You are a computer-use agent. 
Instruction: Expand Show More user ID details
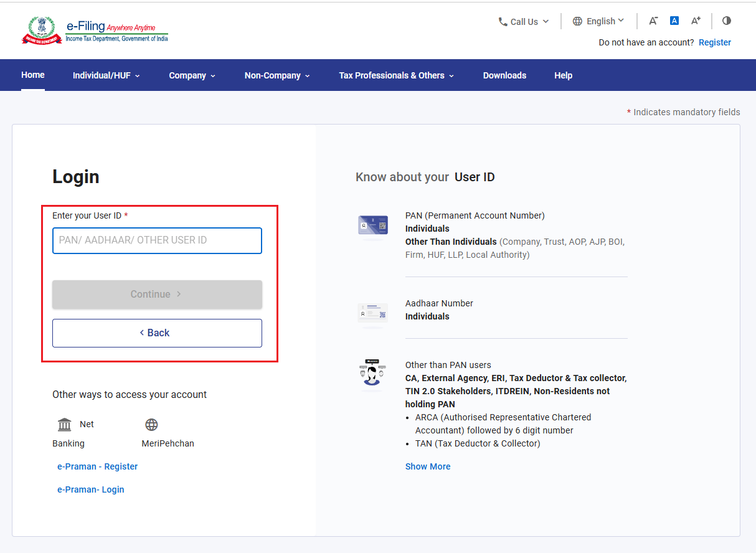428,466
